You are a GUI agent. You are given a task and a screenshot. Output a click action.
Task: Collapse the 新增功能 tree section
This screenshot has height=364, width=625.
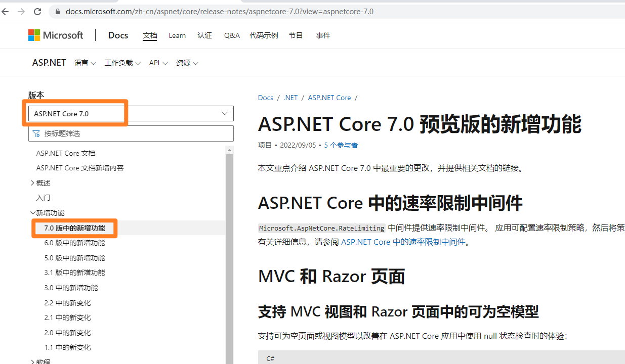point(48,213)
